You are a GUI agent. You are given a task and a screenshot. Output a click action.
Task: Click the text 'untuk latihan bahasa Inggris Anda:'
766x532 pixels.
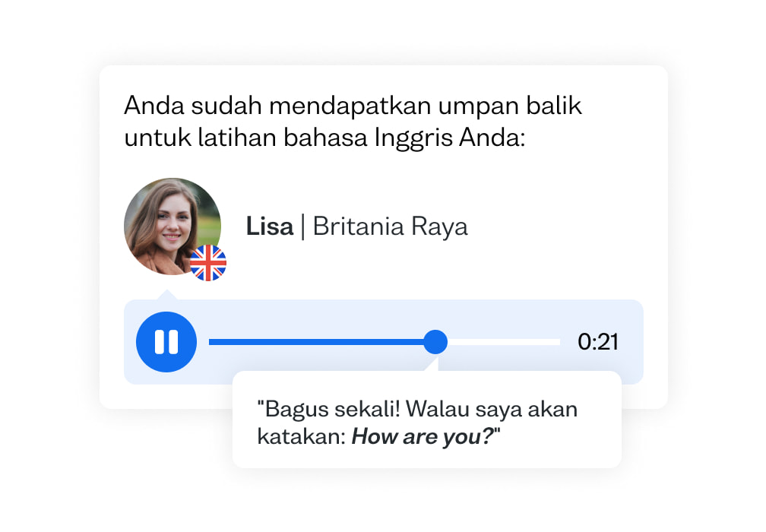click(x=325, y=138)
